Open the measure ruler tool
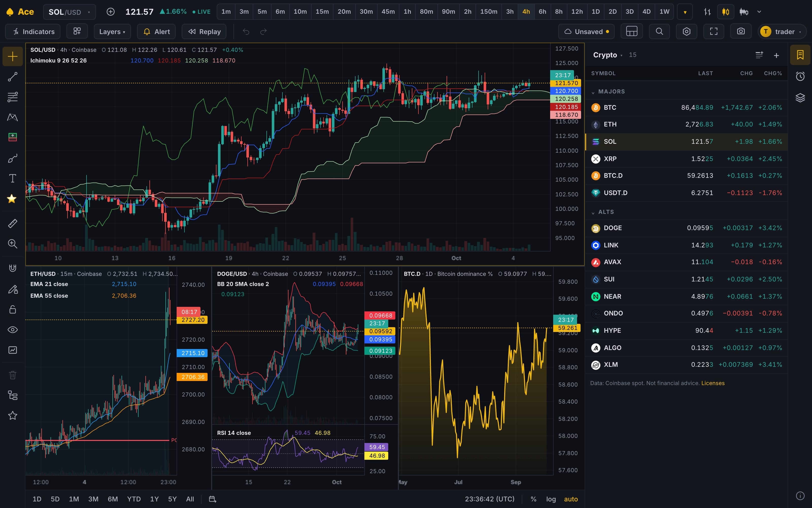 click(12, 224)
